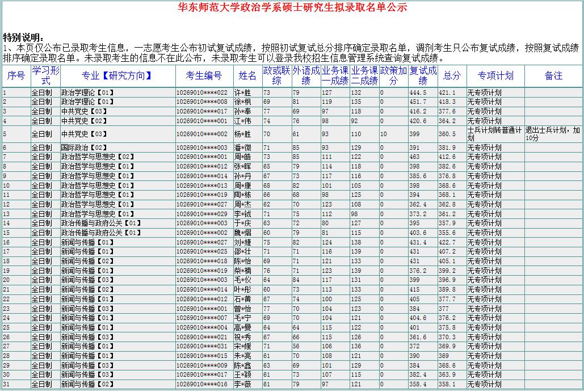Screen dimensions: 584x392
Task: Click the 士兵计划转普通计划 cell
Action: coord(494,134)
